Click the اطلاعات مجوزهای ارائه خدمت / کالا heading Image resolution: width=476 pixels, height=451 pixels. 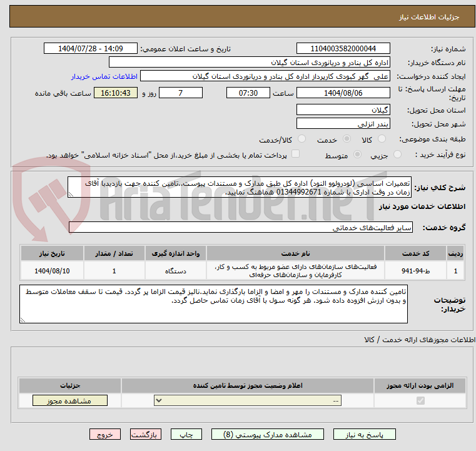pyautogui.click(x=420, y=340)
